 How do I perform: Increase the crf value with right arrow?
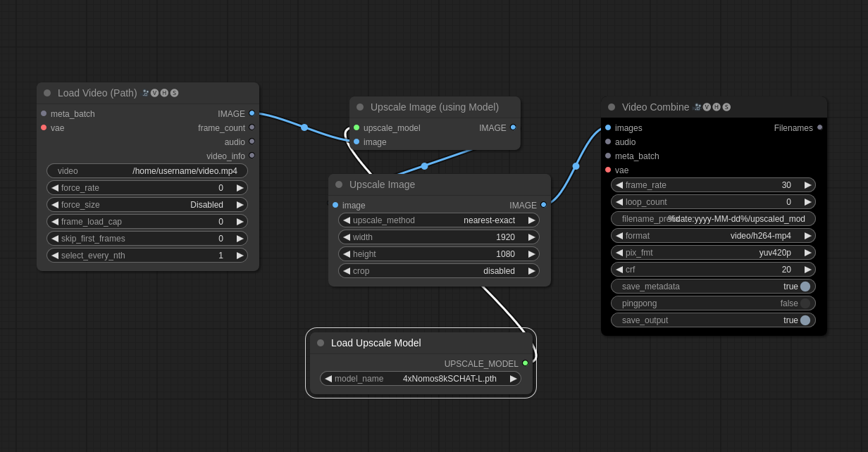(x=808, y=270)
